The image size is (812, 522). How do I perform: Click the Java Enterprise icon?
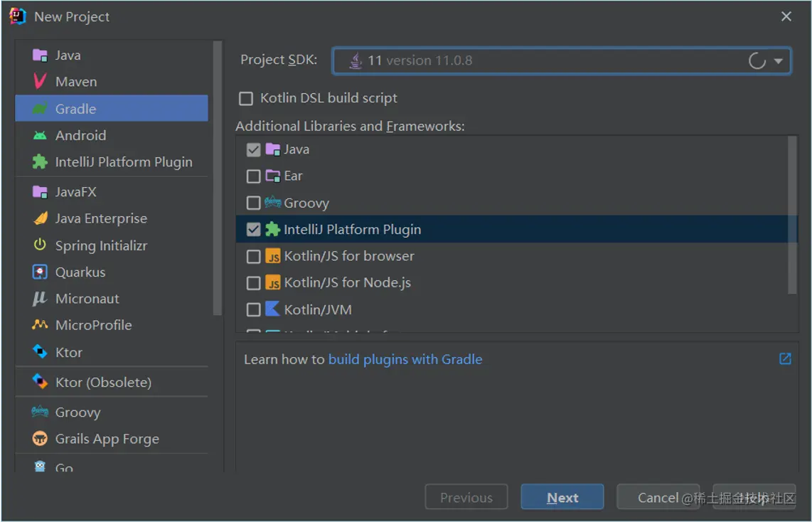40,218
